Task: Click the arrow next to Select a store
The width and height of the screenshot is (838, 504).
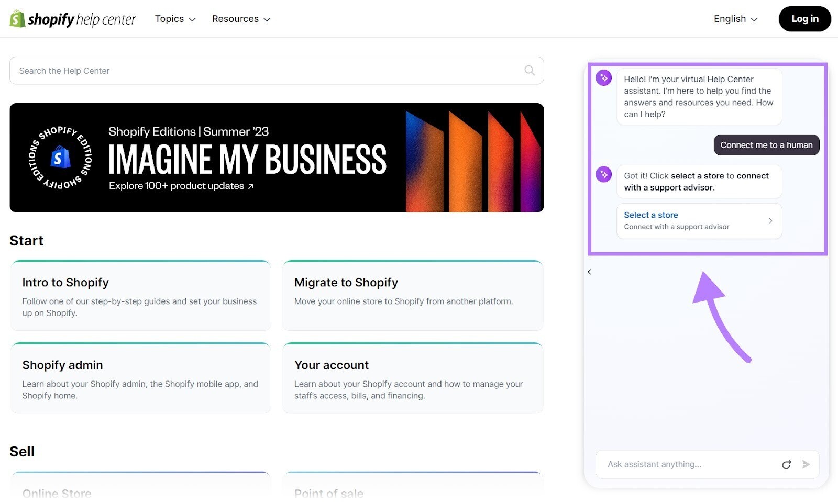Action: (769, 221)
